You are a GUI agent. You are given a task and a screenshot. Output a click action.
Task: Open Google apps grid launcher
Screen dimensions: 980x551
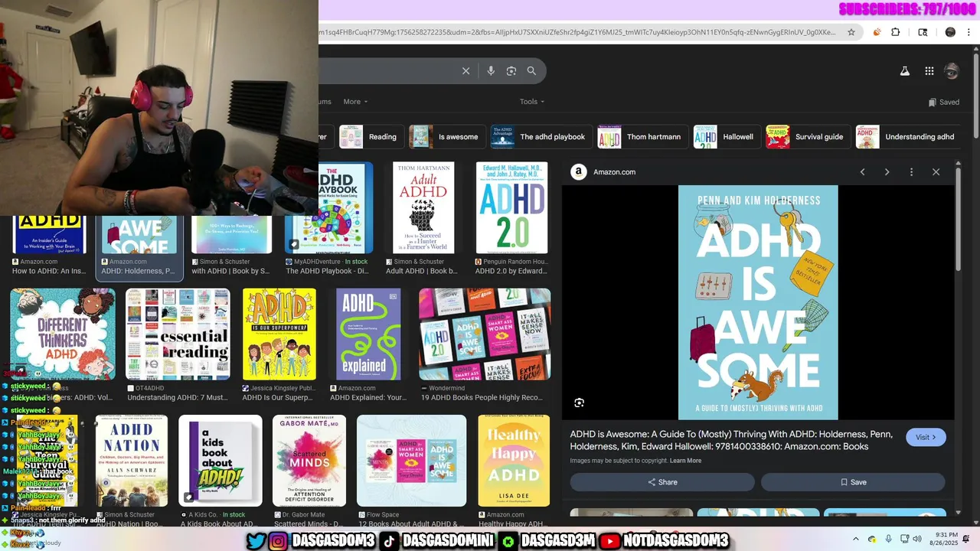(929, 71)
